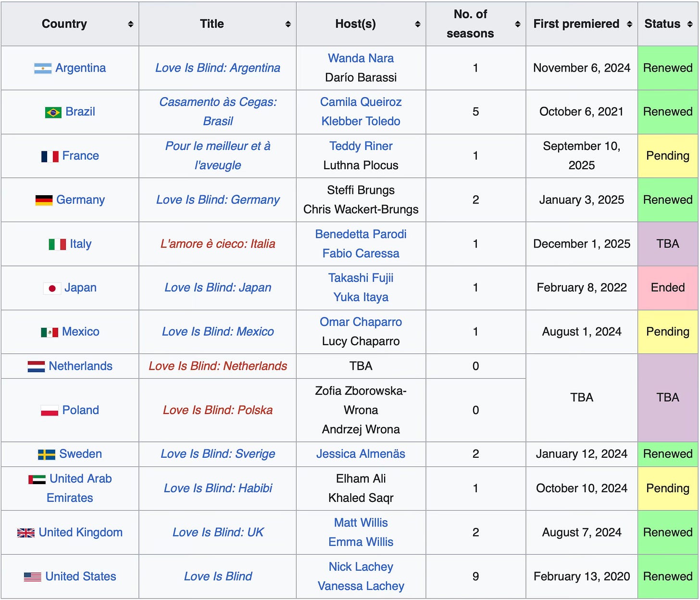Sort table by Status column arrows
The height and width of the screenshot is (600, 700).
point(689,24)
